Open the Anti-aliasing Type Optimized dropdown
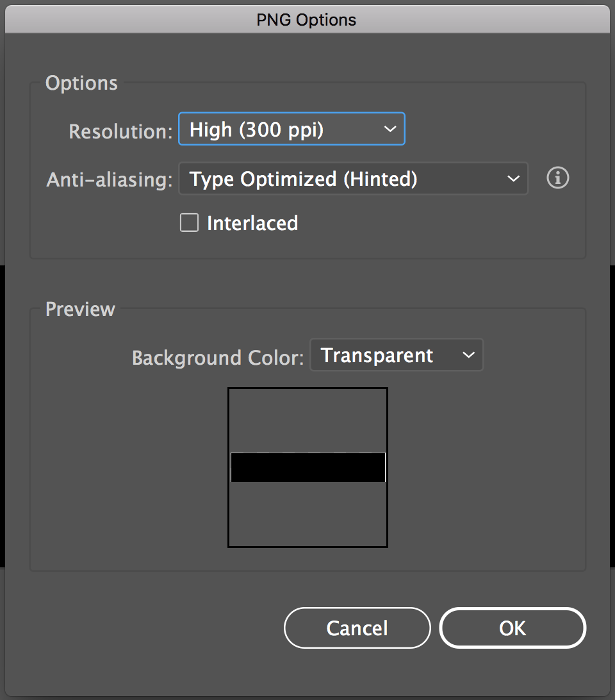This screenshot has height=700, width=615. [353, 179]
